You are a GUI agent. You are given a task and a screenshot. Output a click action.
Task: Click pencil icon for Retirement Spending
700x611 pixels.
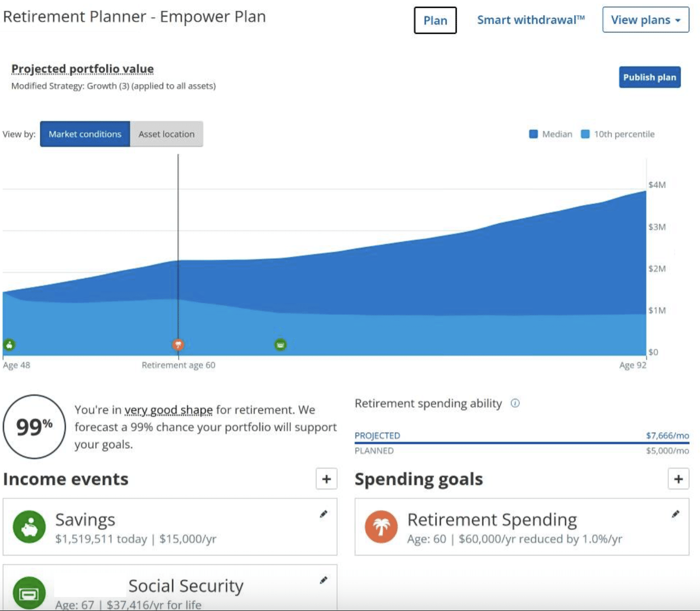click(x=676, y=514)
